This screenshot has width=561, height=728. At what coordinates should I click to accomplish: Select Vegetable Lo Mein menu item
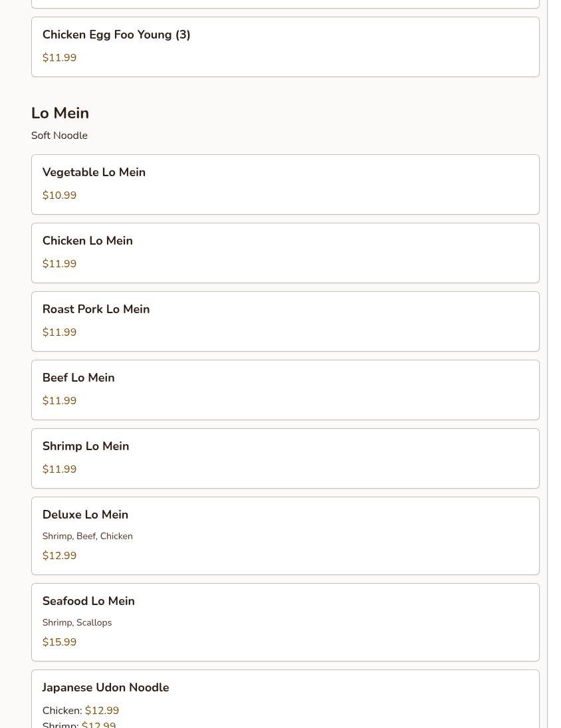(94, 173)
